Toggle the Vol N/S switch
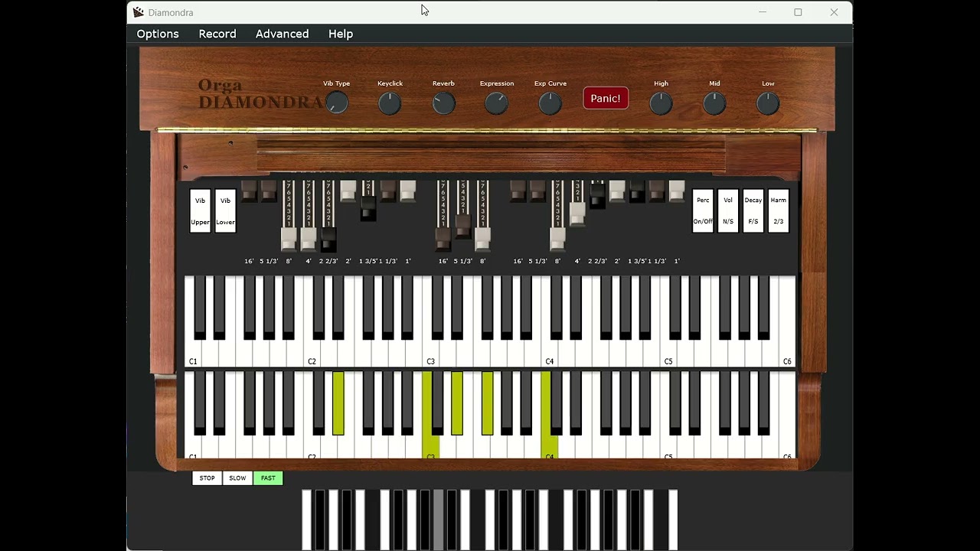This screenshot has width=980, height=551. [728, 211]
